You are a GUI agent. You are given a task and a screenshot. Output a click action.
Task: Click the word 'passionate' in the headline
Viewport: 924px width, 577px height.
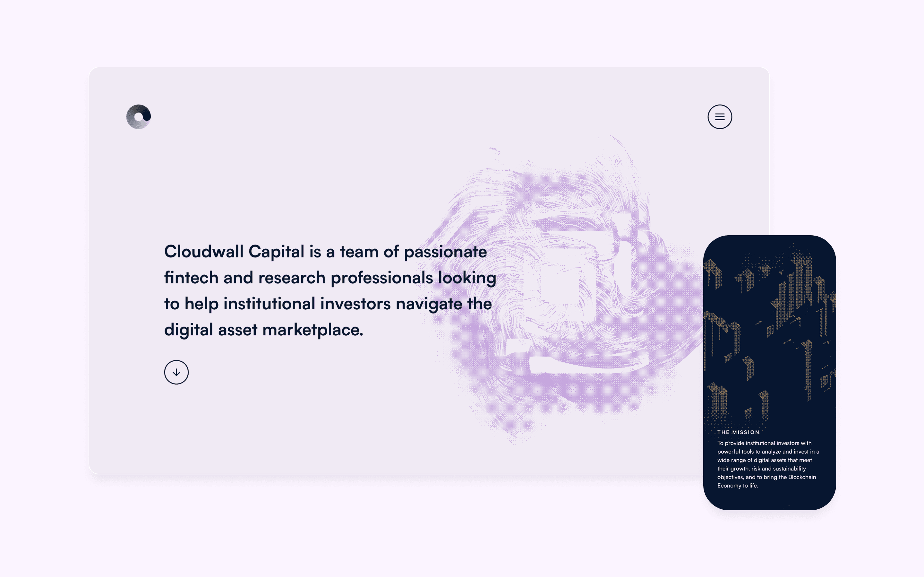point(445,252)
